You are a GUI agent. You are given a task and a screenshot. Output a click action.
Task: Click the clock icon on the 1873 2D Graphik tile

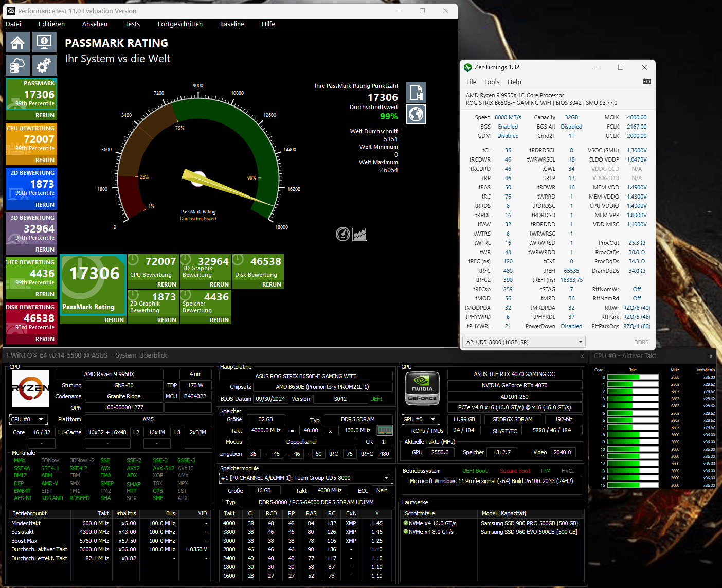[133, 295]
